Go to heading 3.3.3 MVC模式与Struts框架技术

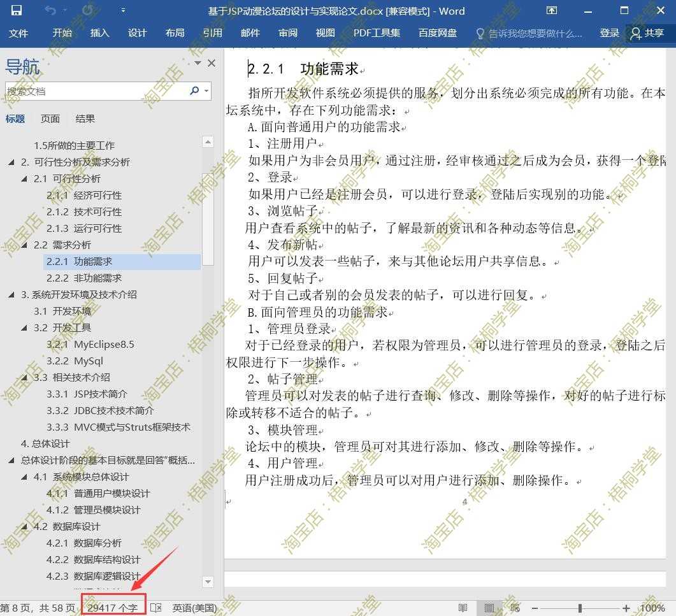pos(119,427)
